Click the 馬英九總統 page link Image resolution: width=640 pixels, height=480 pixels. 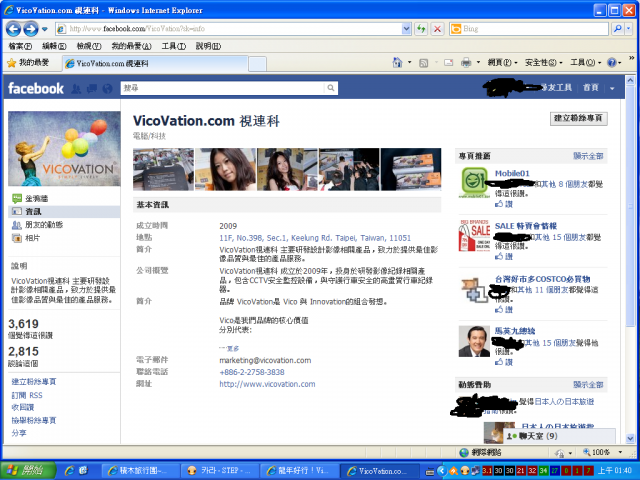[515, 331]
